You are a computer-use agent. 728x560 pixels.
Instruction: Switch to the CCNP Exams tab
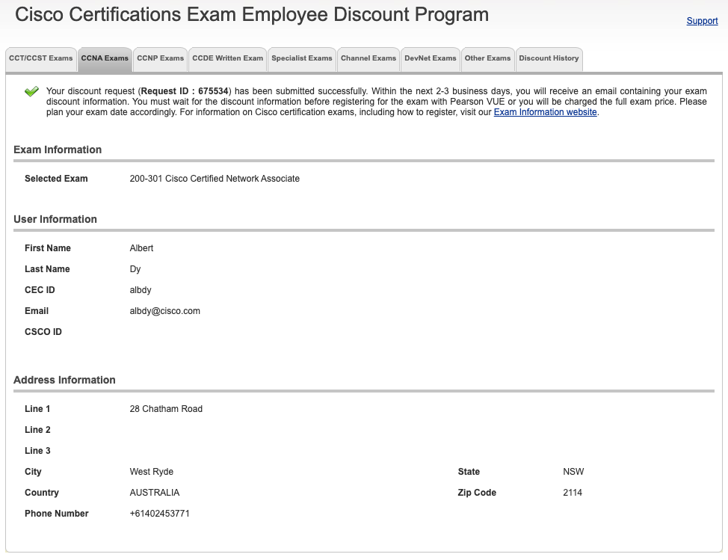click(160, 58)
